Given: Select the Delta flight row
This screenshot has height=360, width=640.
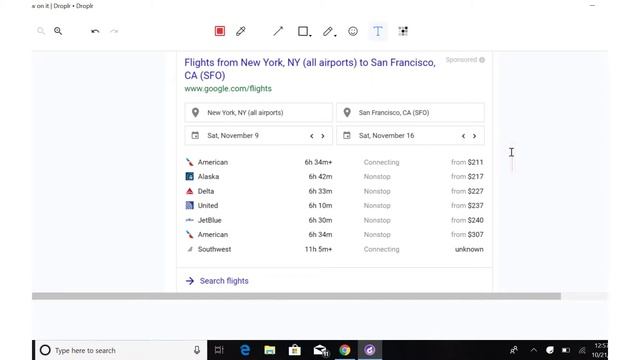Looking at the screenshot, I should 334,191.
